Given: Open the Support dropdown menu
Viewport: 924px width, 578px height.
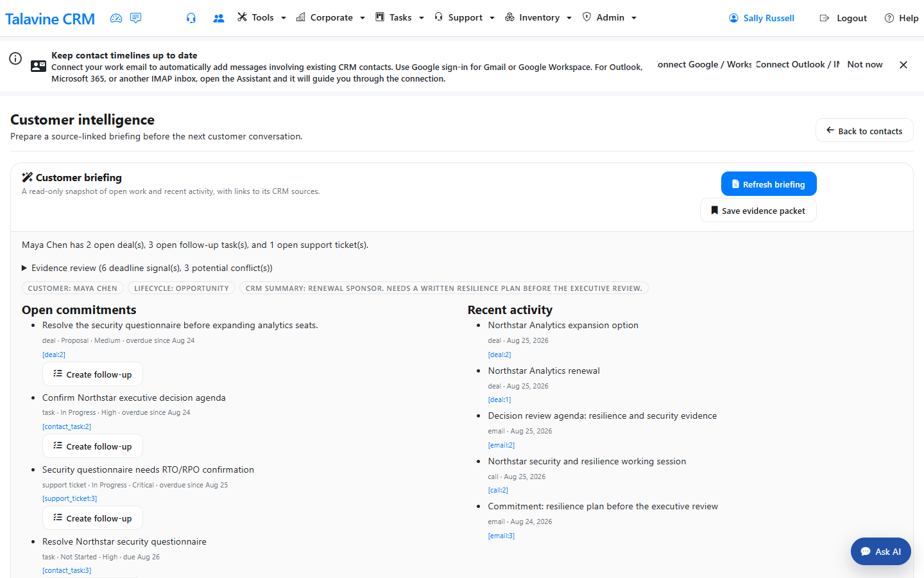Looking at the screenshot, I should (465, 17).
